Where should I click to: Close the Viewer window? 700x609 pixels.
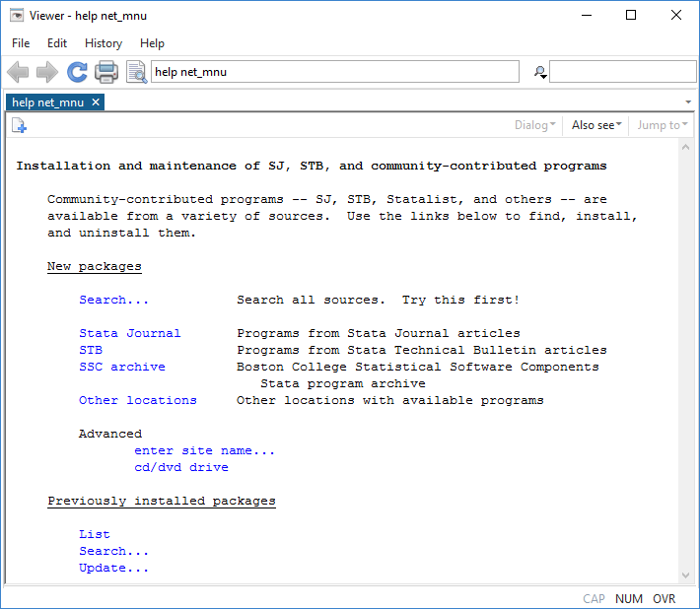tap(676, 15)
